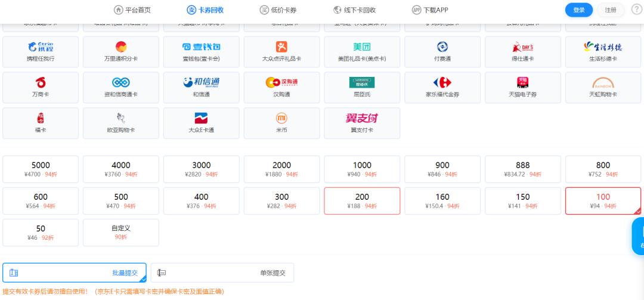Switch to 批量提交 batch submit mode
Screen dimensions: 644x300
pyautogui.click(x=75, y=273)
